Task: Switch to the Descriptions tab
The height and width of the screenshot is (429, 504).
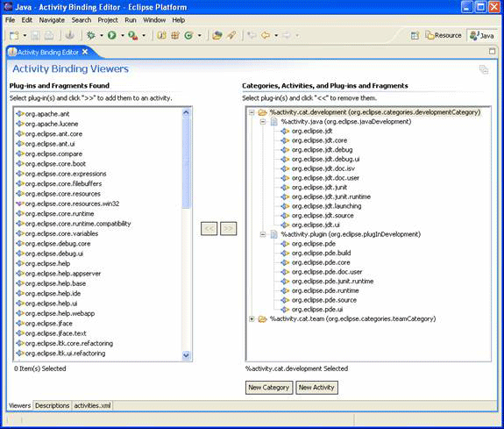Action: 52,405
